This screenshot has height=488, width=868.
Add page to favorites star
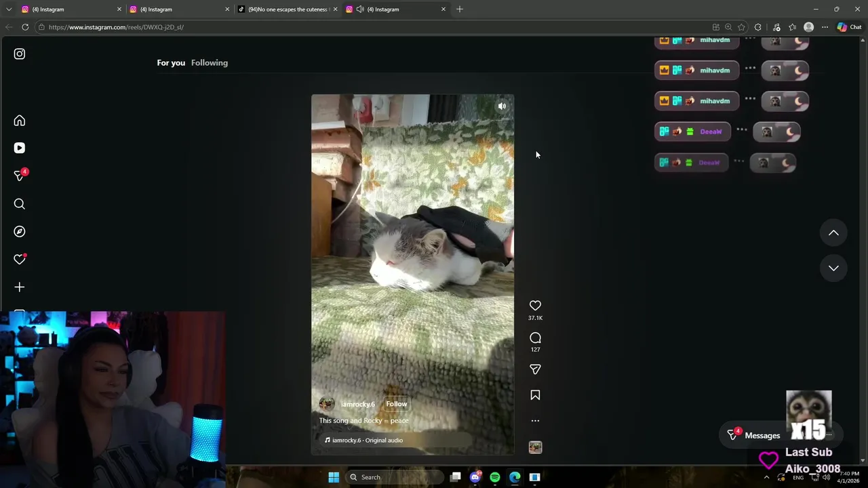pyautogui.click(x=741, y=27)
